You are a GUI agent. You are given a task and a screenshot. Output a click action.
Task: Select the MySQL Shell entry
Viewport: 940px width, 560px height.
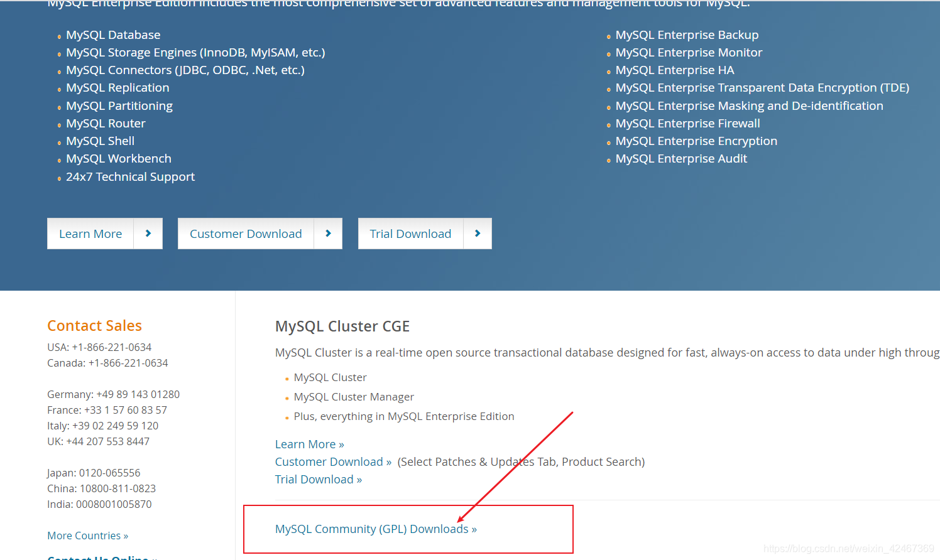101,141
